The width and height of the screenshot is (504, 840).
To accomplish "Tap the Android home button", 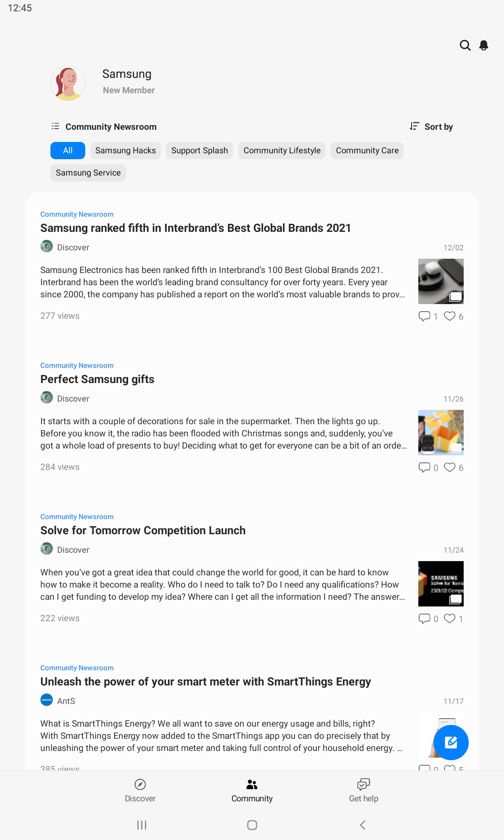I will [x=252, y=825].
